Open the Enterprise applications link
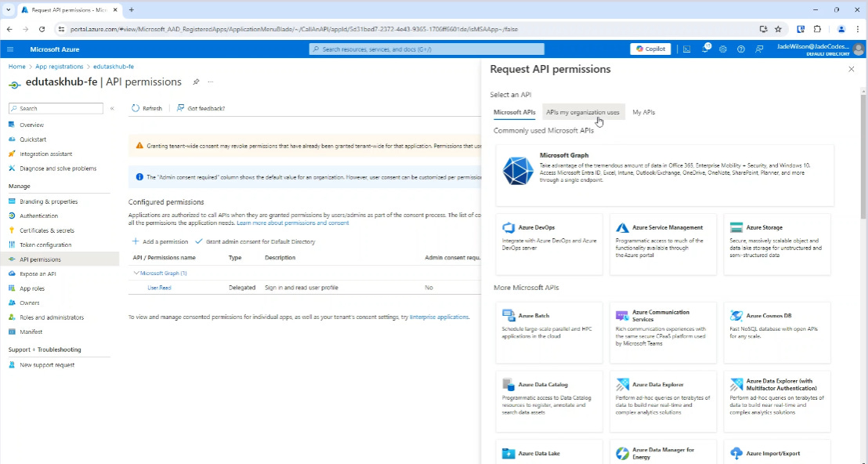868x464 pixels. (439, 317)
